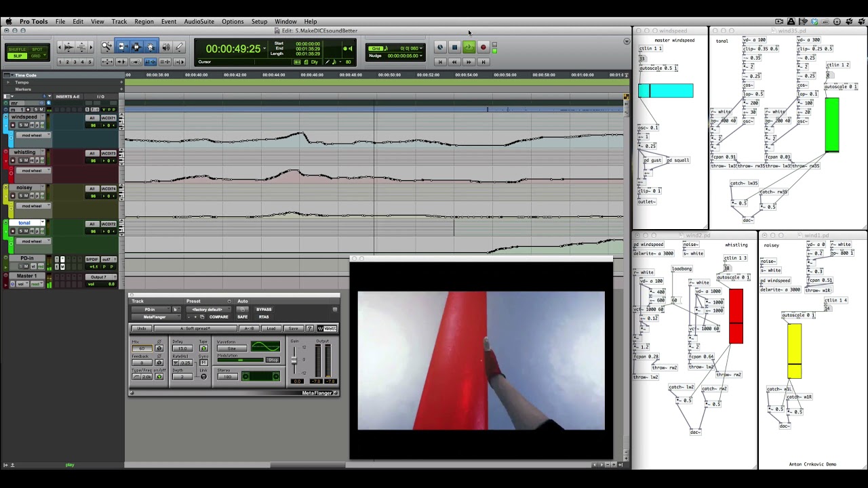Select the Zoomer tool in Pro Tools
Screen dimensions: 868x488
click(106, 47)
